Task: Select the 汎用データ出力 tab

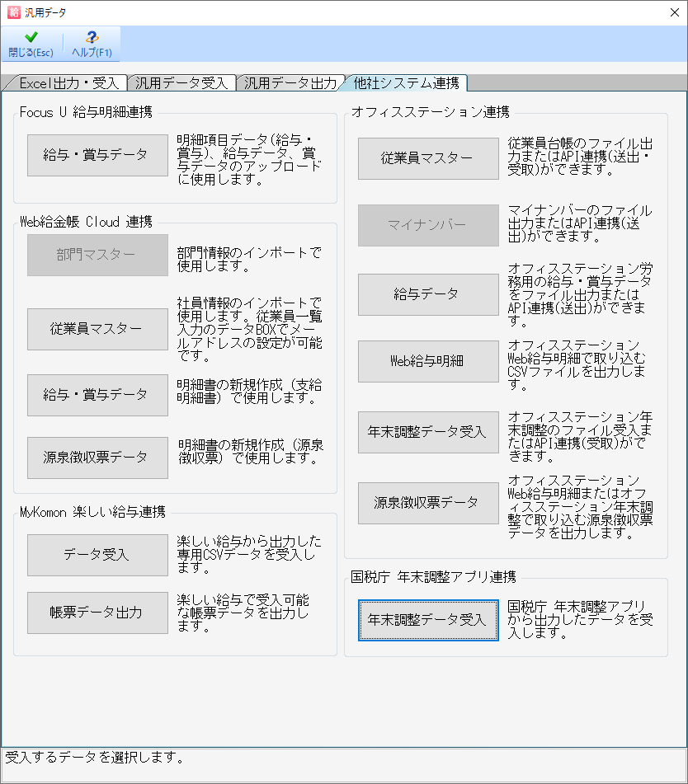Action: [290, 82]
